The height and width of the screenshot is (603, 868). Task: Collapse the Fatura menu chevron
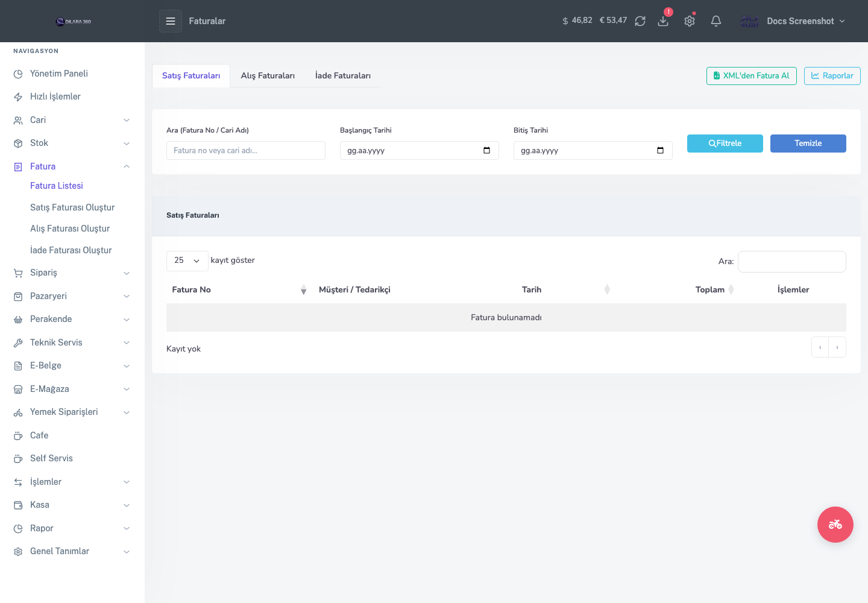point(127,166)
